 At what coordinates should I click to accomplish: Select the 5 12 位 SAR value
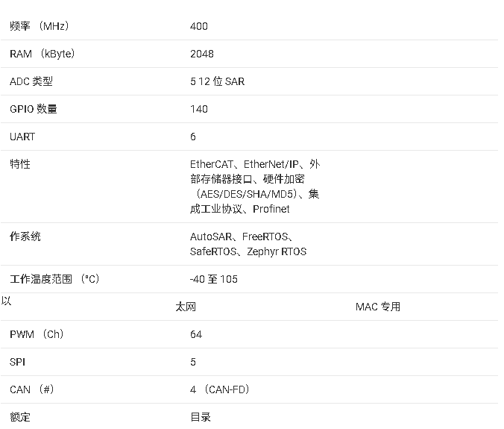click(x=217, y=81)
